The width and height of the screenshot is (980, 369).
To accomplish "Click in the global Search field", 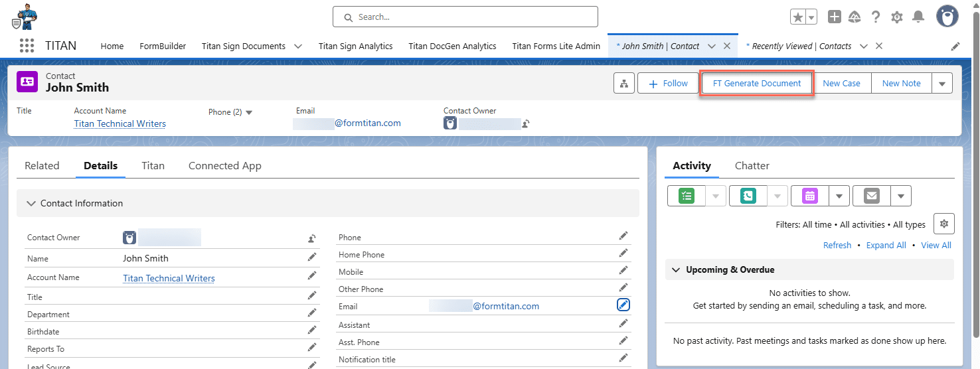I will pos(465,17).
